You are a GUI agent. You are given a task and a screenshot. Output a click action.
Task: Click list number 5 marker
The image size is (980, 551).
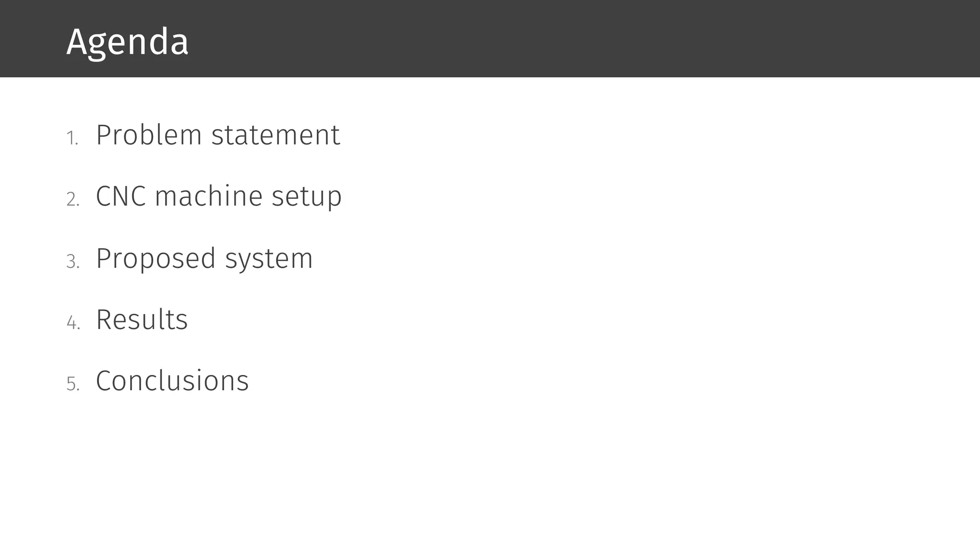[73, 384]
